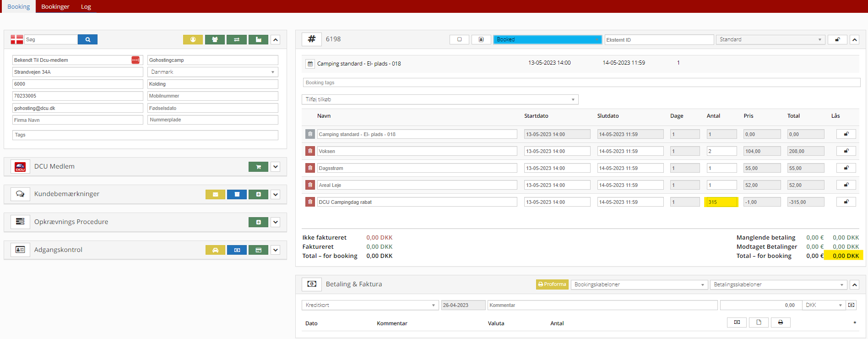Expand the Opkrævnings Procedure panel
Screen dimensions: 868x339
coord(276,222)
